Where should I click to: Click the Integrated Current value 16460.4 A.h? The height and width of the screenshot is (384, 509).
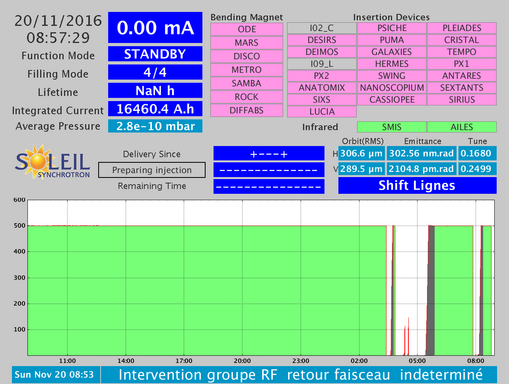(x=155, y=109)
